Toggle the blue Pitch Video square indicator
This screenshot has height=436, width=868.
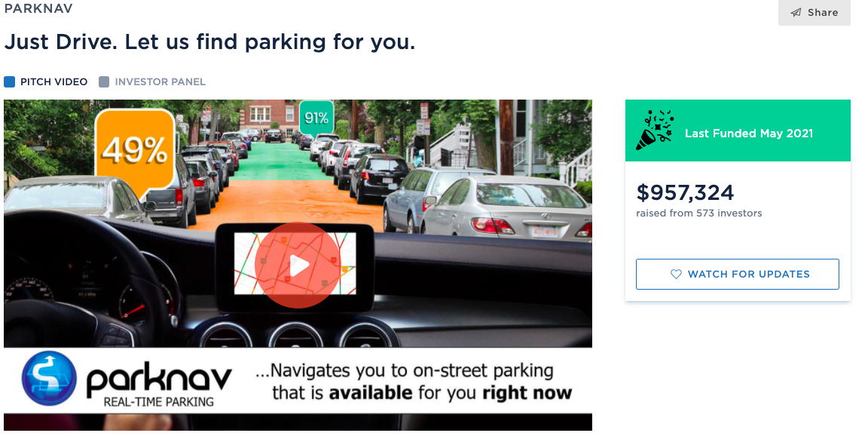[9, 82]
